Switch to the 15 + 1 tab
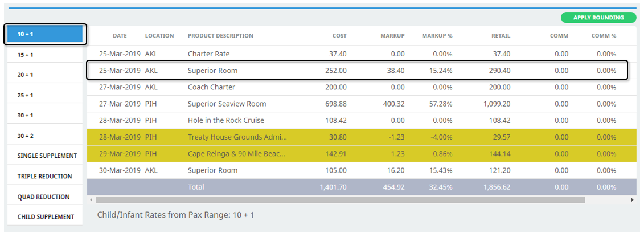 click(x=45, y=55)
